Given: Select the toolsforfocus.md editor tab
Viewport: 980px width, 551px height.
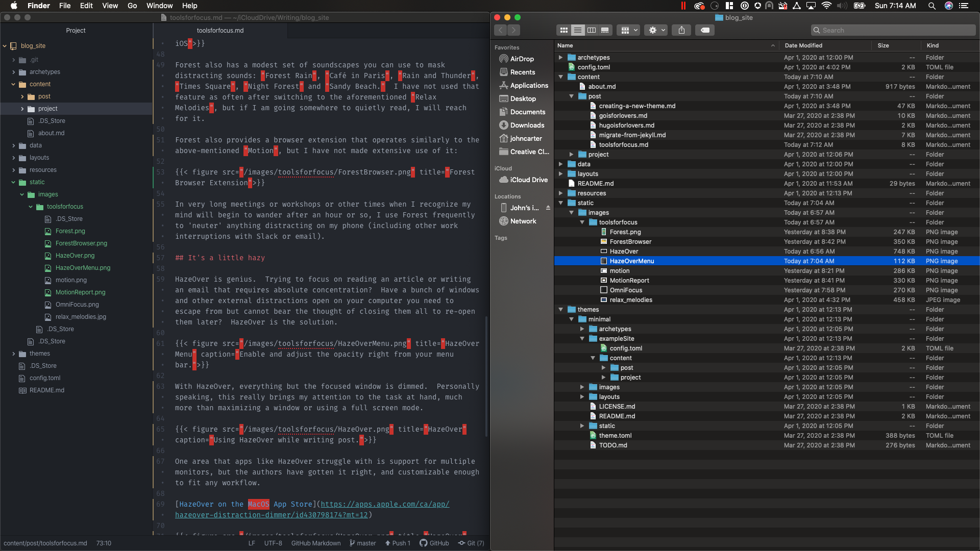Looking at the screenshot, I should 220,31.
